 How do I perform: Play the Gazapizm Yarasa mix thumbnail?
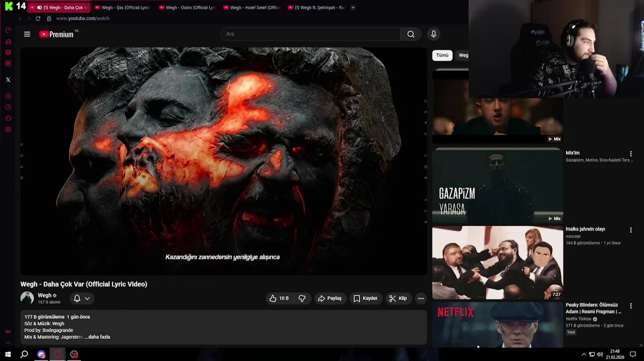[497, 186]
